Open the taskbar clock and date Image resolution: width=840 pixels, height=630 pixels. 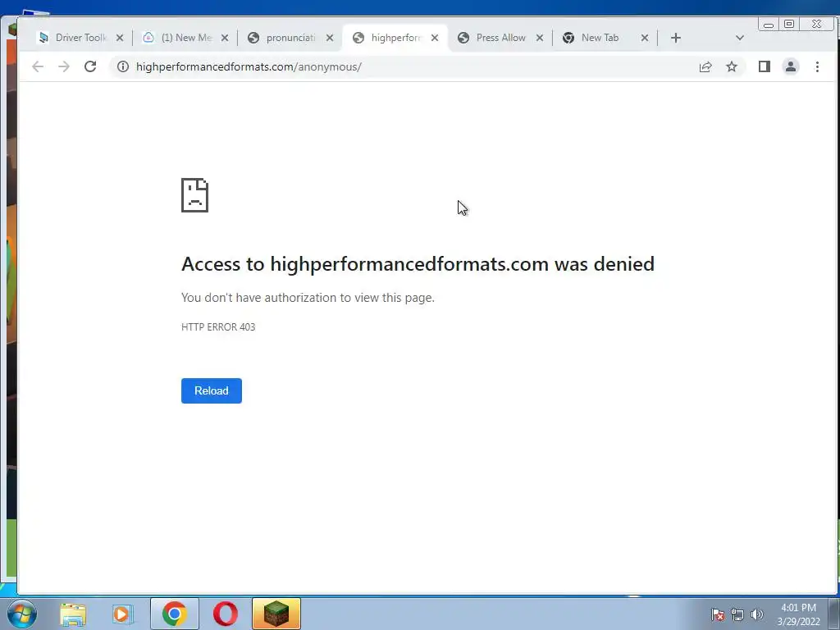(798, 614)
